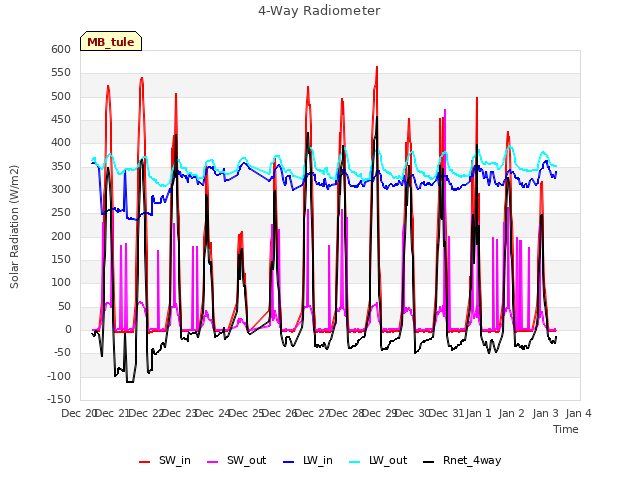Click the Rnet_4way legend entry

[x=462, y=460]
